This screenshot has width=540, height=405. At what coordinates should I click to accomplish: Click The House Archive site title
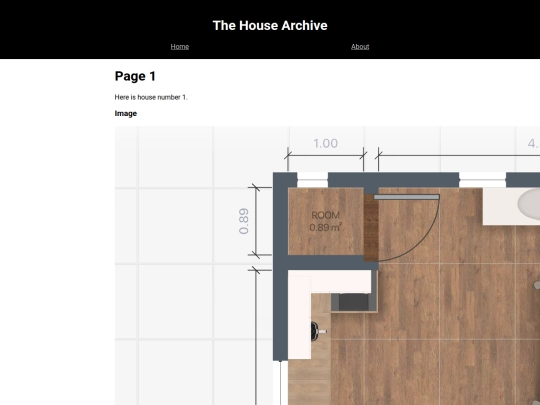(270, 25)
